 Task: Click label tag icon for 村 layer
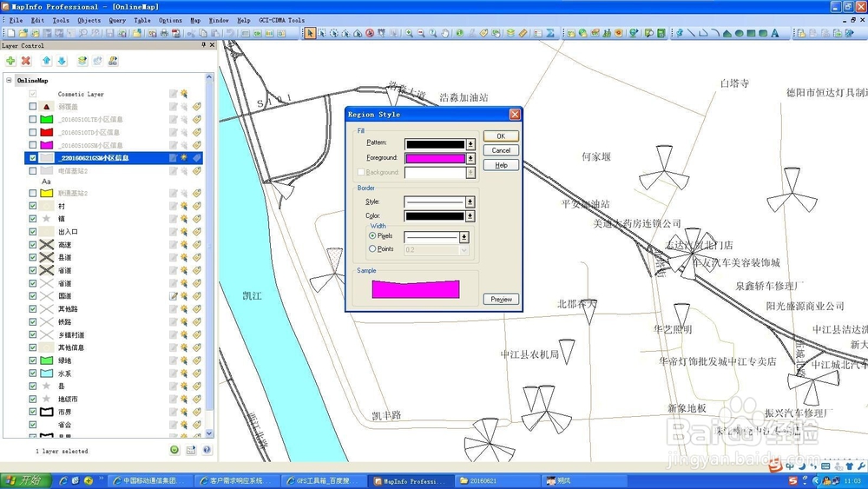tap(196, 206)
